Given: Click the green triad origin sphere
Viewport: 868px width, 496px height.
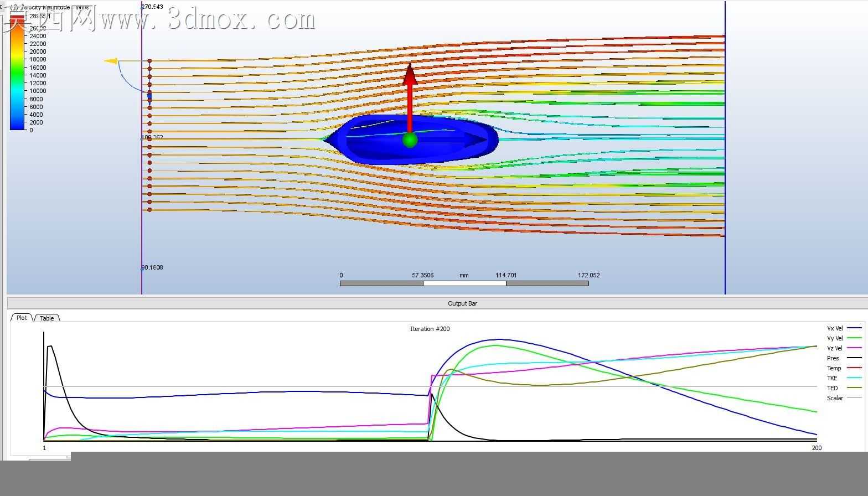Looking at the screenshot, I should click(410, 140).
